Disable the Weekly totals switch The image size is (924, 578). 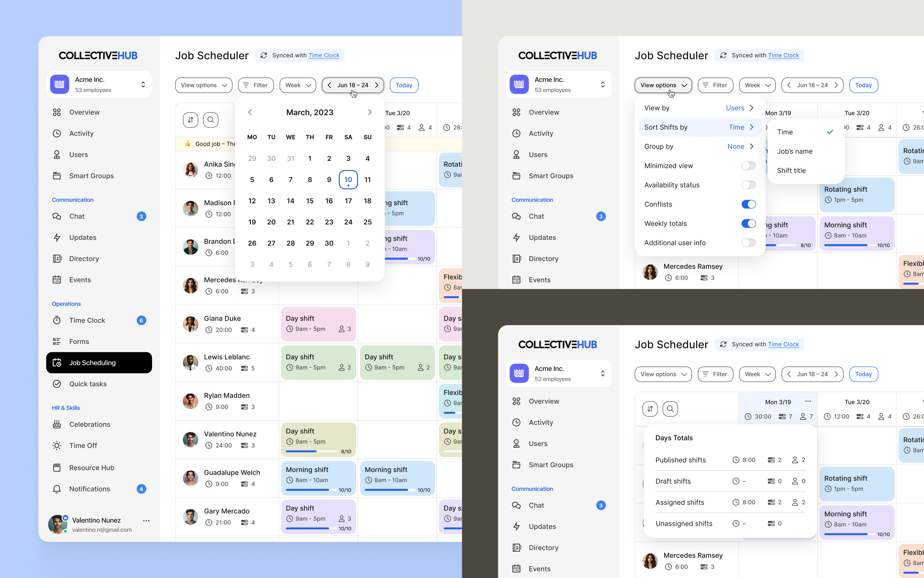pyautogui.click(x=749, y=223)
